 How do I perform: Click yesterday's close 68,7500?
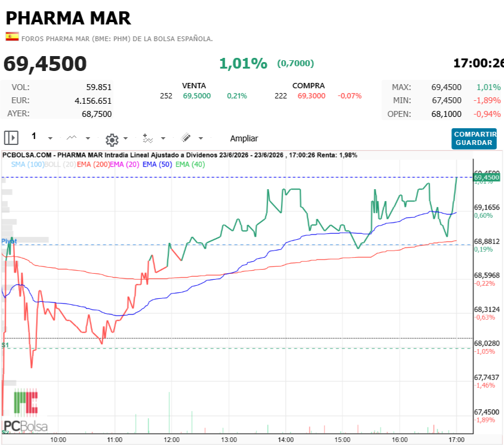click(97, 114)
